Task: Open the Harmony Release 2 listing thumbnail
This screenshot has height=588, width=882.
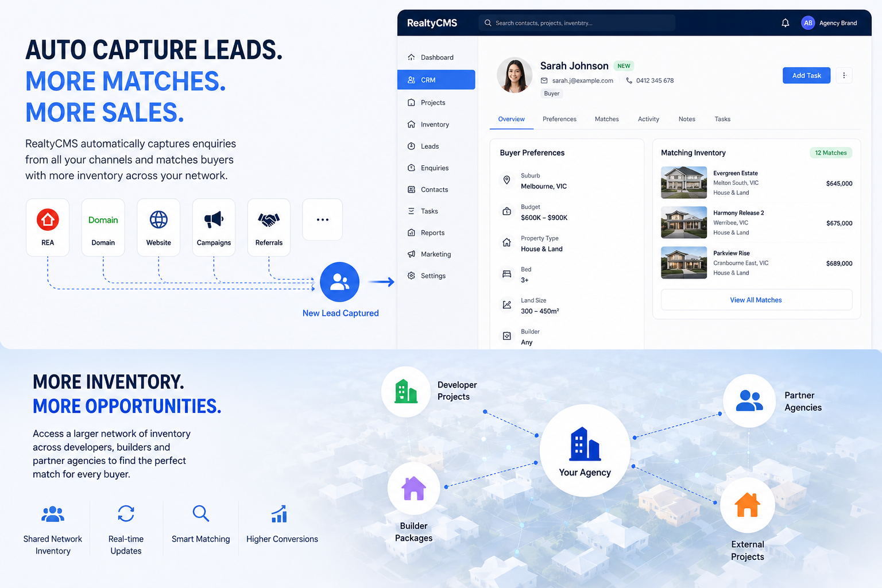Action: click(x=684, y=222)
